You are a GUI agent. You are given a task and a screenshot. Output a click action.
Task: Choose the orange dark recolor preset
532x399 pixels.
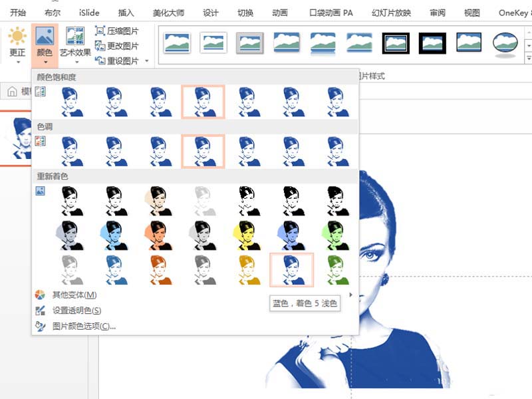tap(159, 235)
